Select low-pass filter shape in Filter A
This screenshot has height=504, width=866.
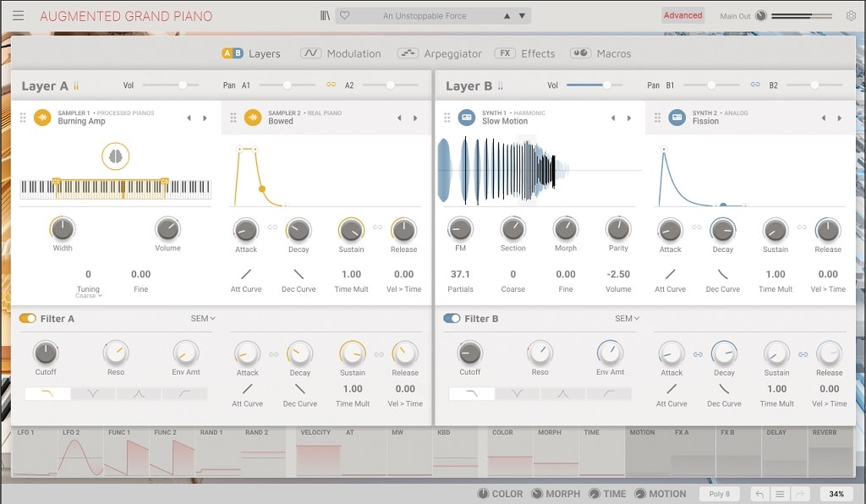click(x=47, y=393)
